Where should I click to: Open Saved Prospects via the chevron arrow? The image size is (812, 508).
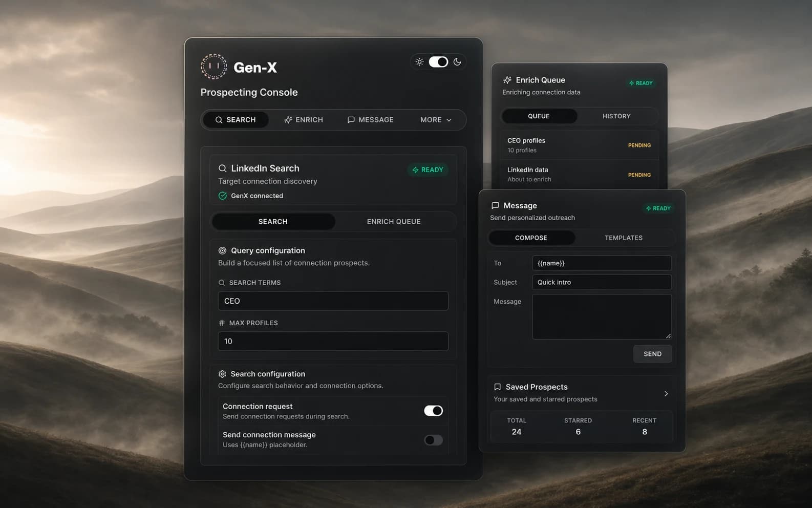[x=666, y=394]
